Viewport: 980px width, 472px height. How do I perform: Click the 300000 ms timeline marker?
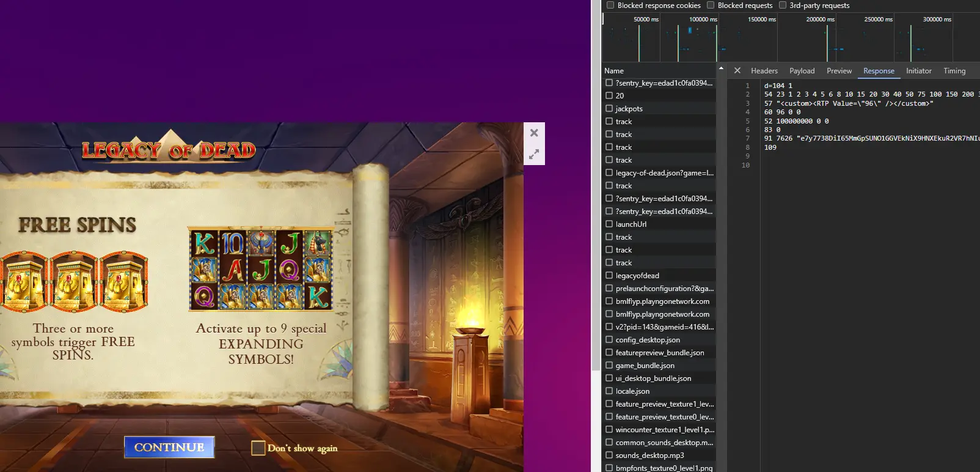[937, 20]
